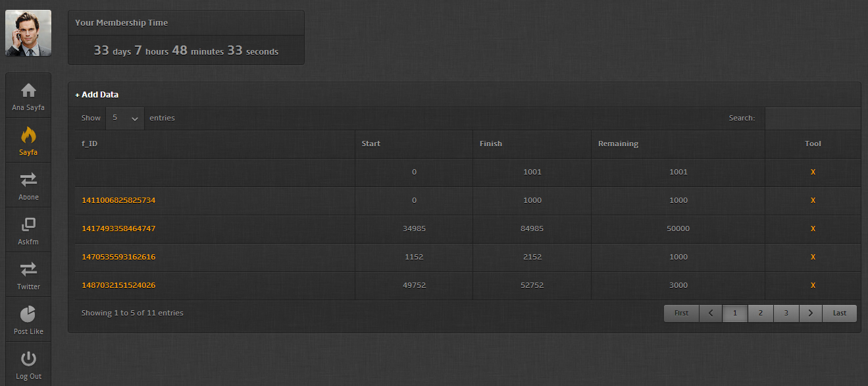
Task: Sort by the Remaining column header
Action: click(x=678, y=144)
